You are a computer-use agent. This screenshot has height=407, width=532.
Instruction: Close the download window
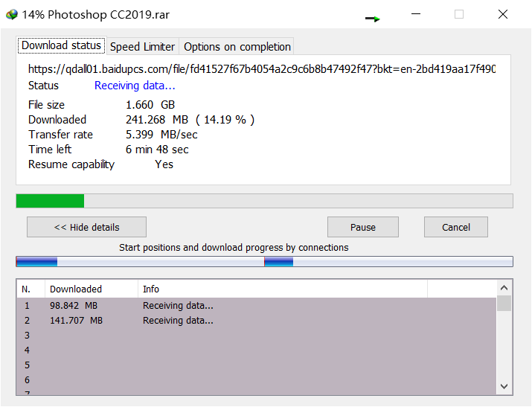pos(503,14)
